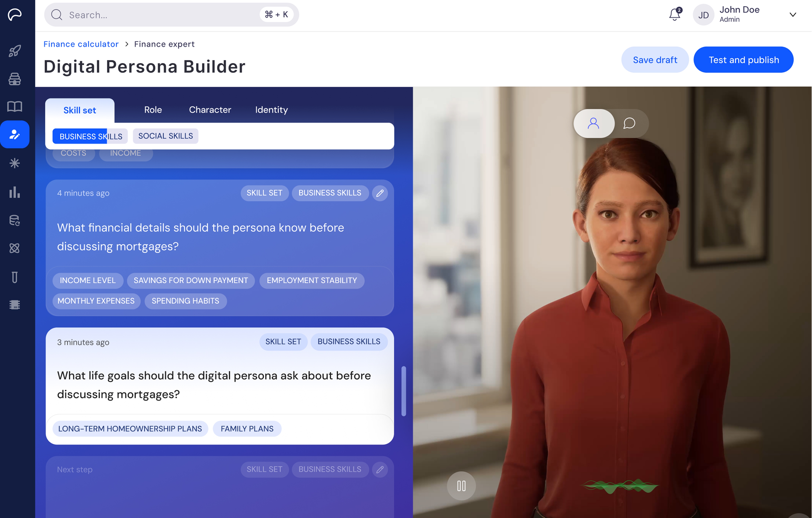The width and height of the screenshot is (812, 518).
Task: Edit the 4 minutes ago card
Action: click(380, 193)
